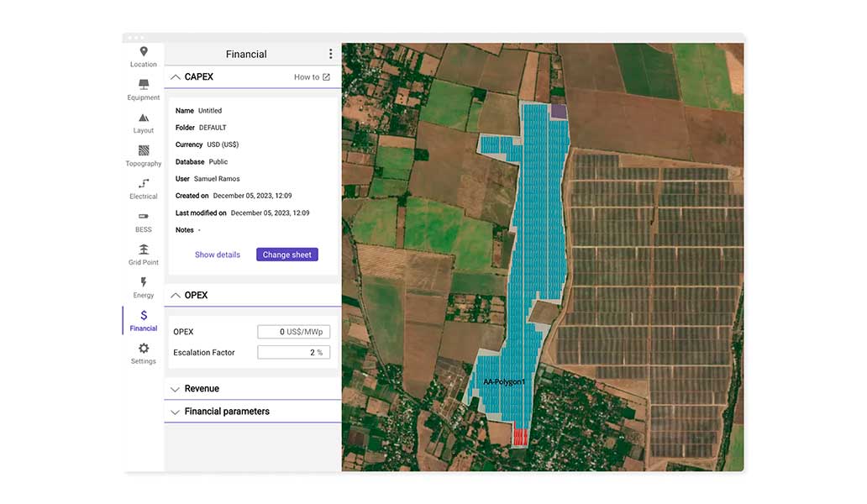Open the Settings gear in sidebar

point(144,353)
